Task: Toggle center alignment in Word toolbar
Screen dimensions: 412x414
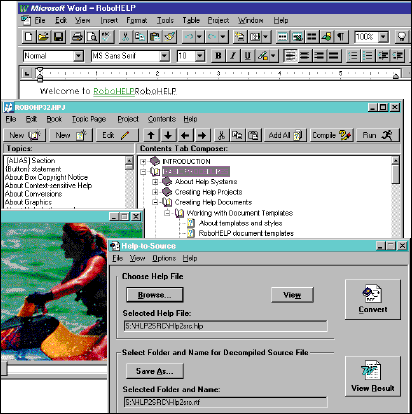Action: click(x=304, y=56)
